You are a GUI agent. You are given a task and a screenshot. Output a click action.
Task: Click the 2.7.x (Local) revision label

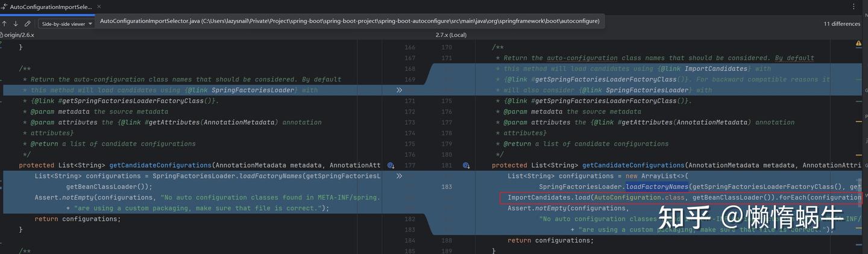451,35
